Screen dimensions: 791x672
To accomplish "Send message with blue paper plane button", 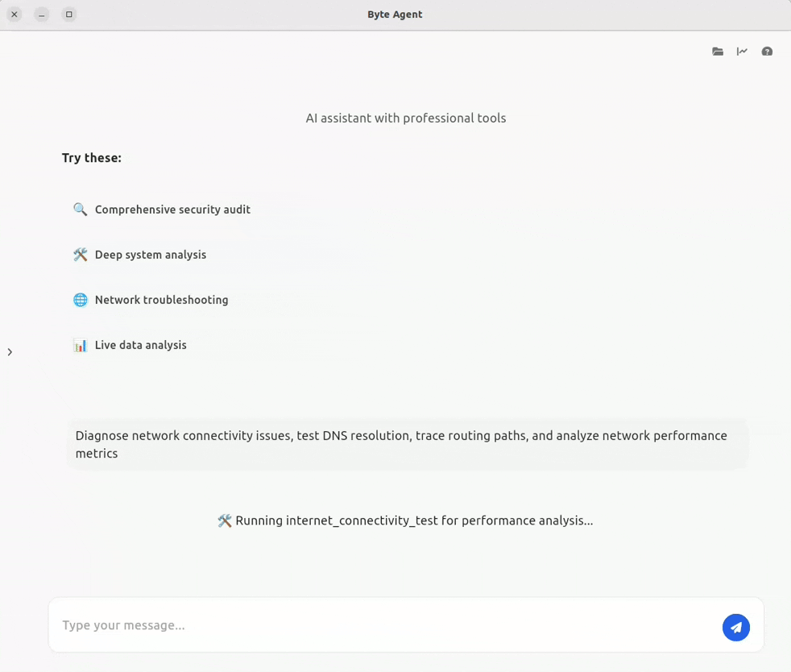I will coord(736,627).
